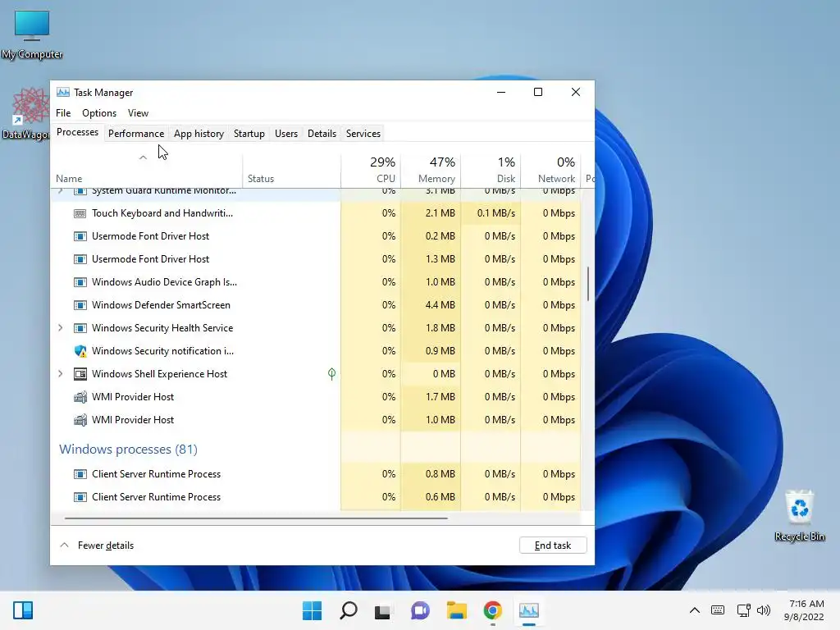Click the volume speaker tray icon

[x=764, y=610]
